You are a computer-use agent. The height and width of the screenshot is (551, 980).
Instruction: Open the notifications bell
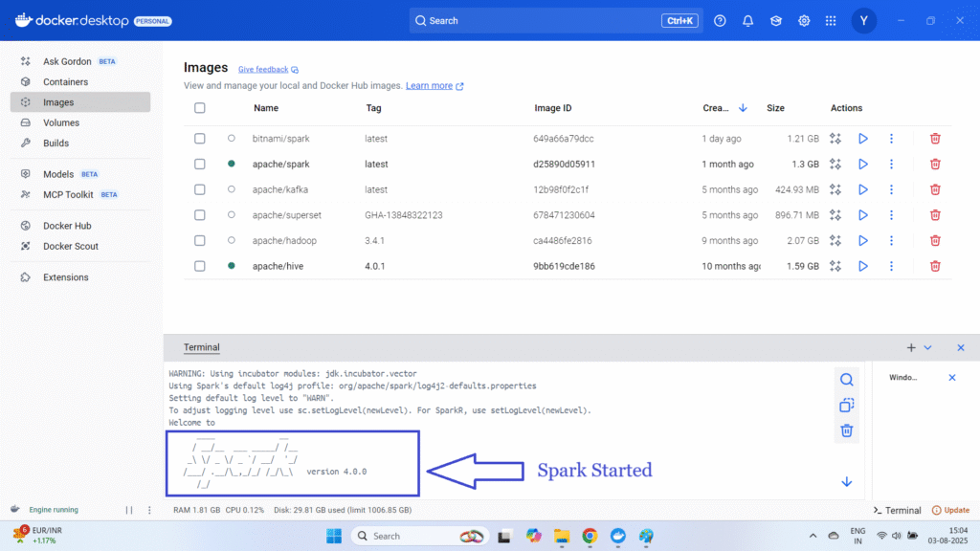[x=747, y=21]
